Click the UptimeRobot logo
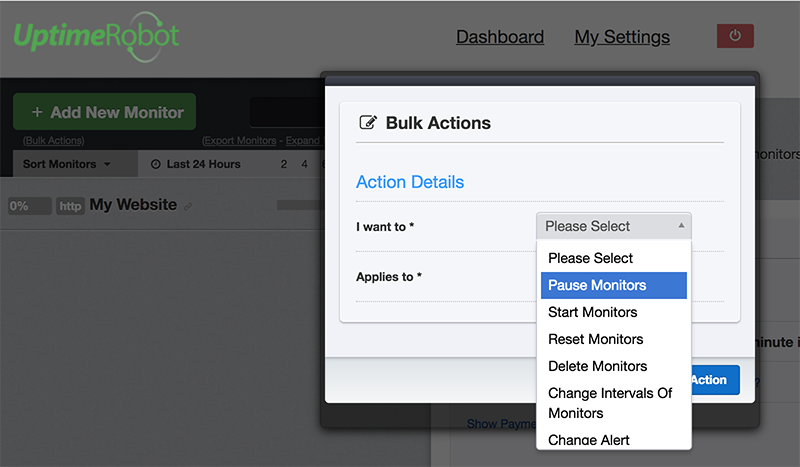 [96, 37]
